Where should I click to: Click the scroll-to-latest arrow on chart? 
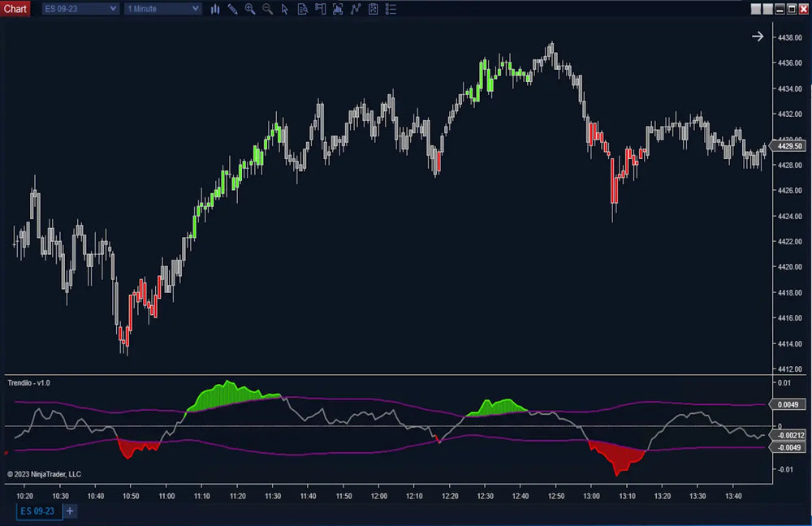758,37
